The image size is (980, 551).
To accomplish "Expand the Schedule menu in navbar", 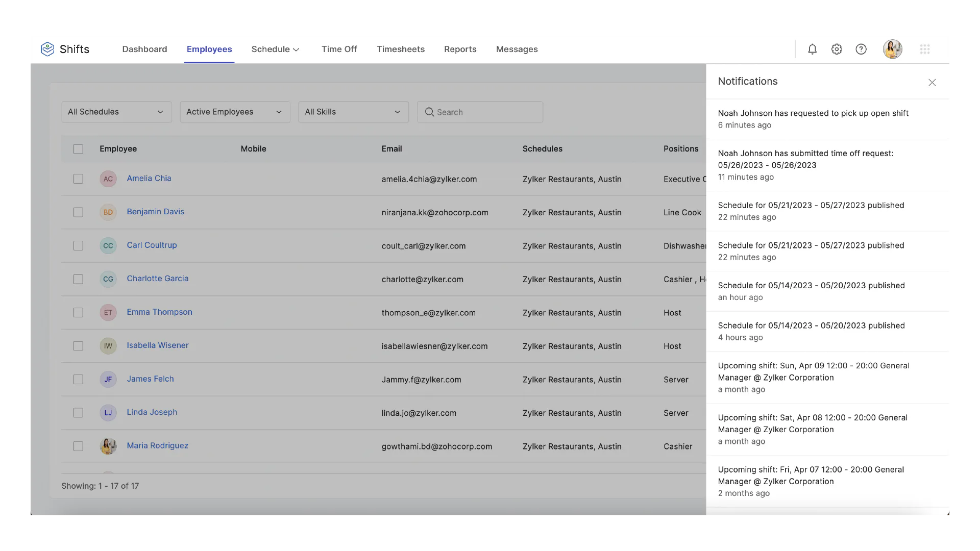I will (x=275, y=49).
